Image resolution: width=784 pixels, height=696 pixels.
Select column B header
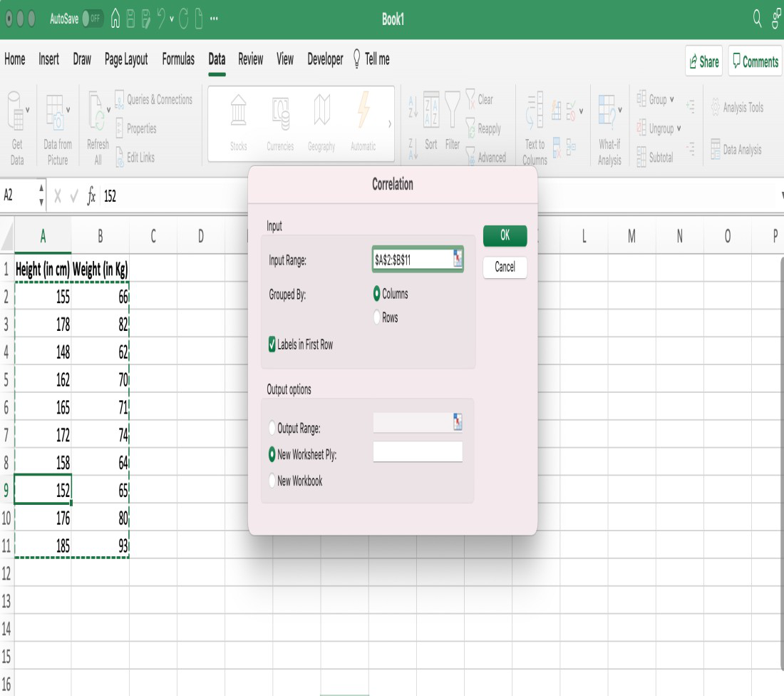[100, 235]
